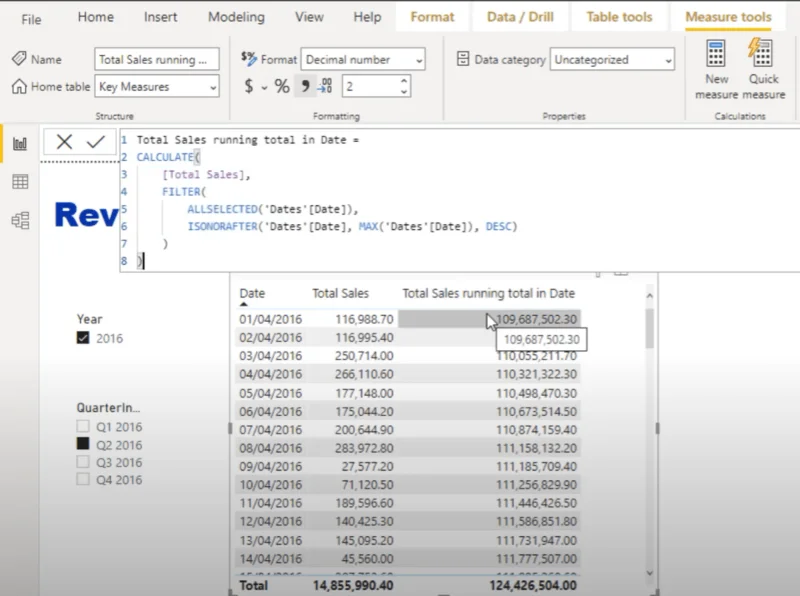Open the Modeling ribbon tab
This screenshot has width=800, height=596.
pyautogui.click(x=236, y=17)
